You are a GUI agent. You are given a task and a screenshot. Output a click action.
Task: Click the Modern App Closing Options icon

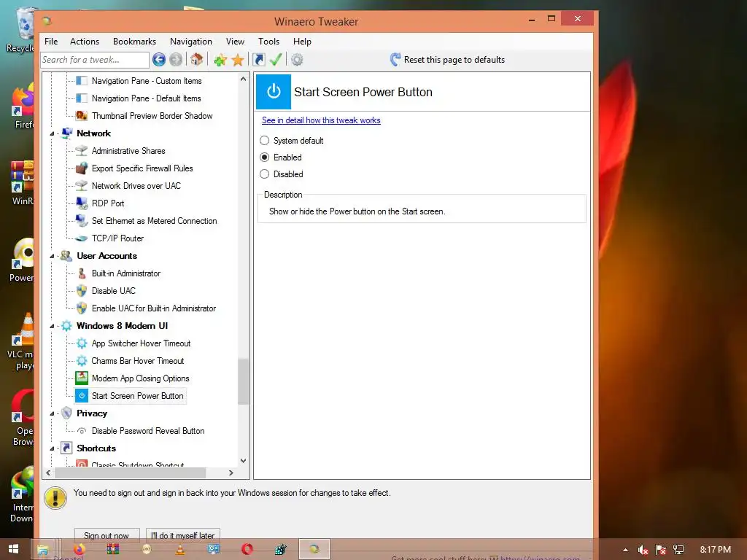[x=82, y=378]
